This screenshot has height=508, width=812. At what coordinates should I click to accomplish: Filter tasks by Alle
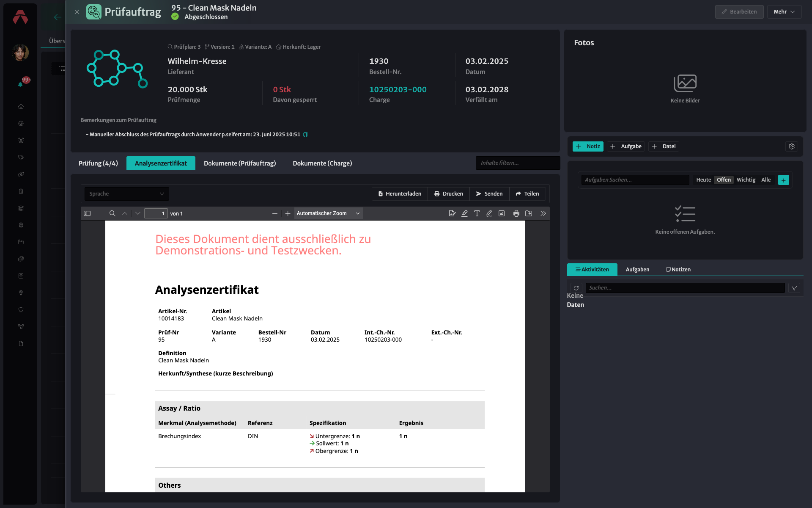tap(766, 180)
